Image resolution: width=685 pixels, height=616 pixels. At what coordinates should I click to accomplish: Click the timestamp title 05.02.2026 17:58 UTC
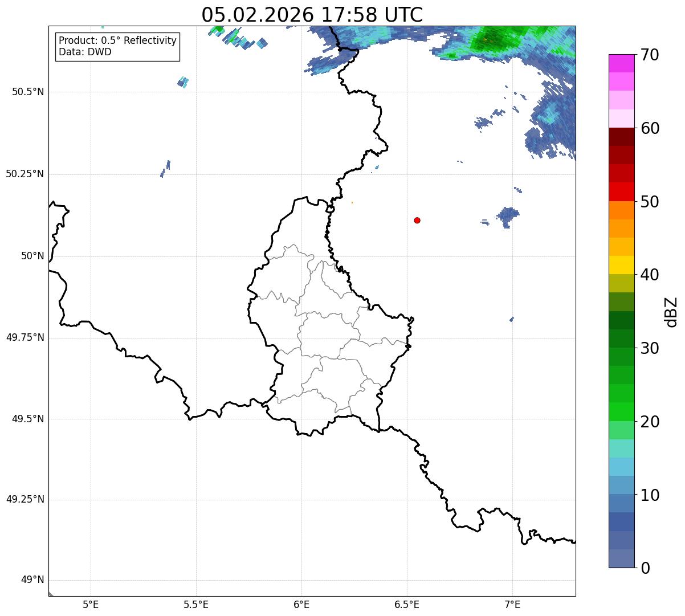point(312,14)
